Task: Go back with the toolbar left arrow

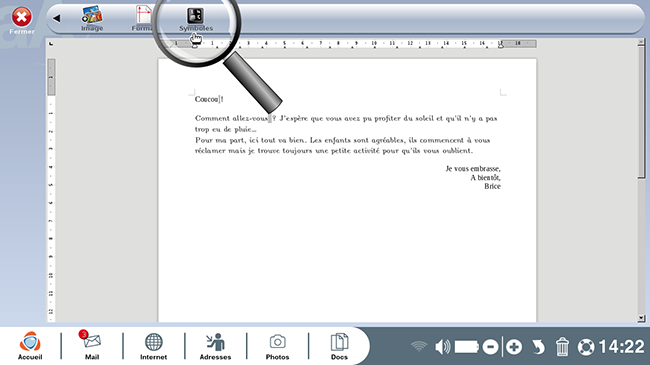Action: 56,18
